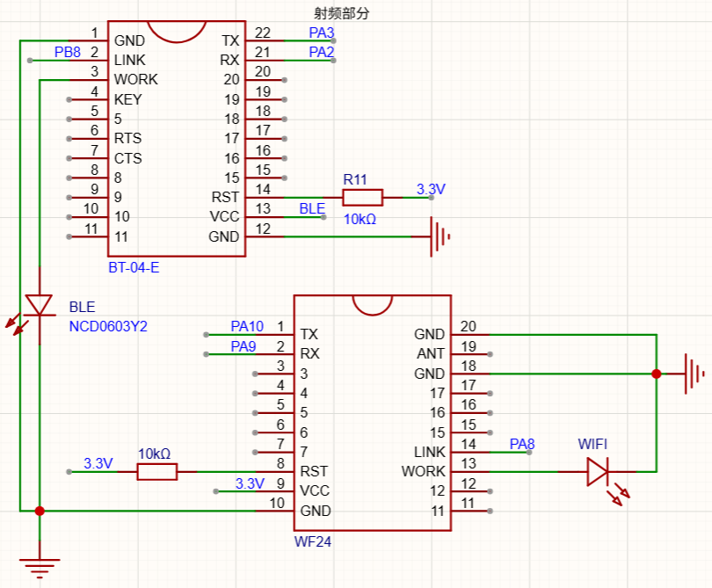Select the PB8 net label
Image resolution: width=712 pixels, height=588 pixels.
67,52
